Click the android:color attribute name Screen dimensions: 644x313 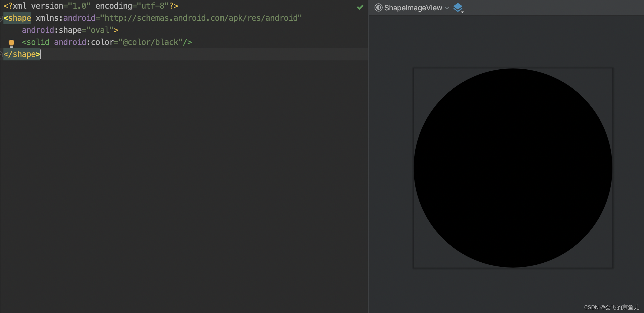[x=84, y=42]
